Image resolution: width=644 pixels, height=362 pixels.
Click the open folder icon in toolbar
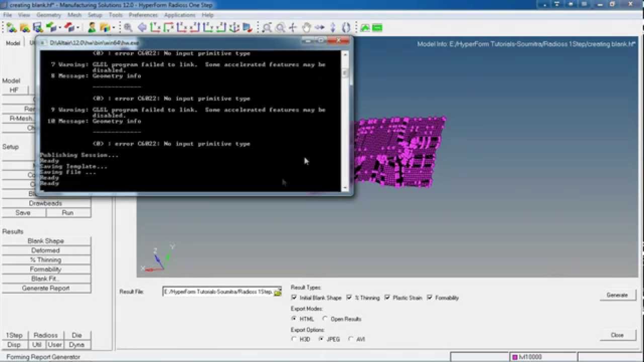(24, 27)
